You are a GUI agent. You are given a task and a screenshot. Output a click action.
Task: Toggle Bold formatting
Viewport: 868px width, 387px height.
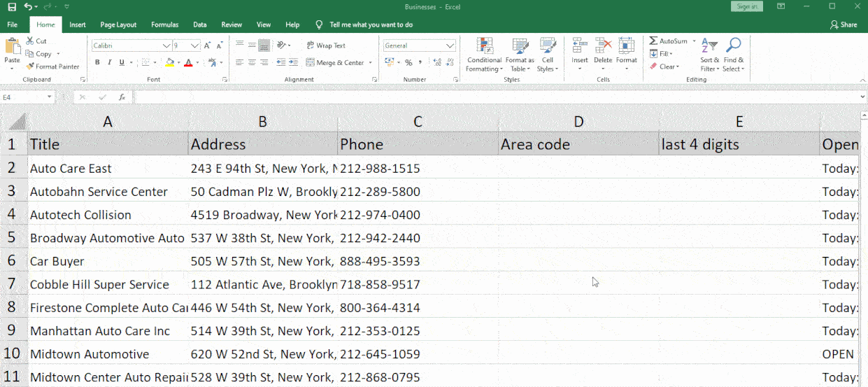click(x=97, y=62)
